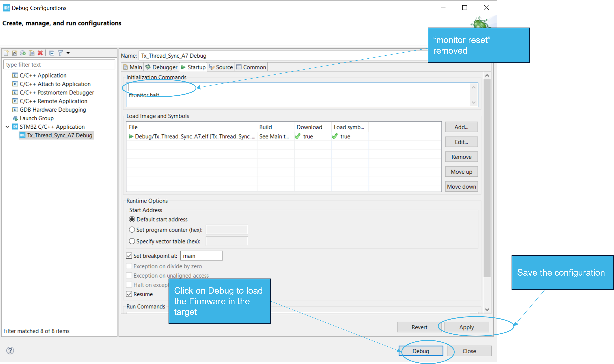Delete selected configuration with red X
The image size is (614, 364).
tap(40, 53)
